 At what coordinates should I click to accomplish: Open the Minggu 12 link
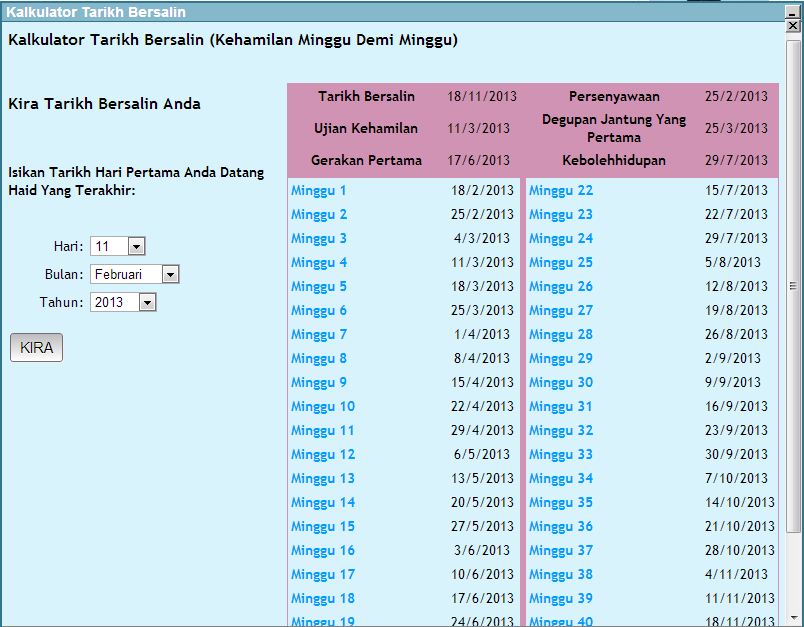pyautogui.click(x=323, y=455)
